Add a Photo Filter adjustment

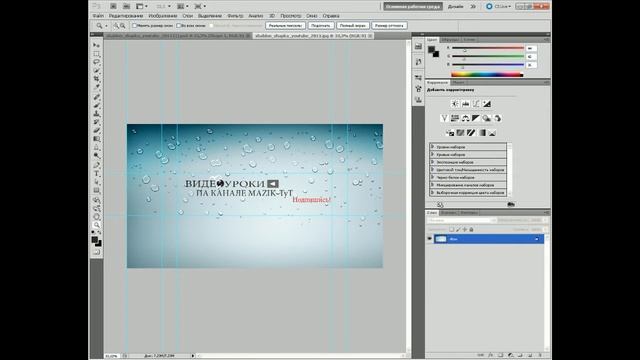click(487, 118)
